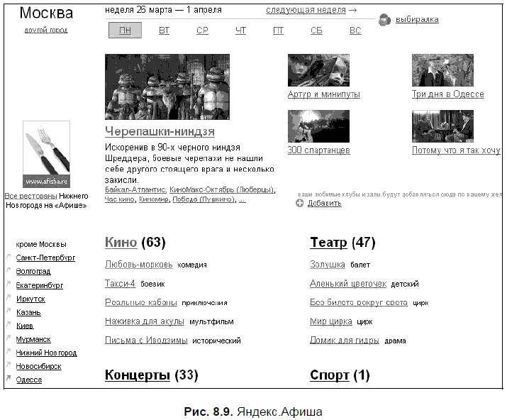
Task: Open the Театр section heading
Action: pos(328,243)
